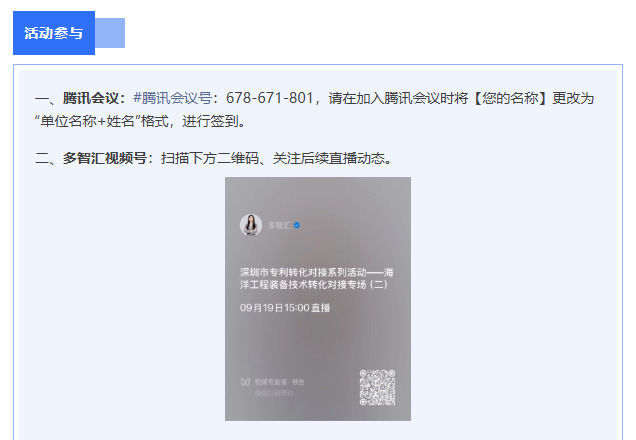Image resolution: width=636 pixels, height=440 pixels.
Task: Click the video channel logo icon
Action: tap(245, 382)
